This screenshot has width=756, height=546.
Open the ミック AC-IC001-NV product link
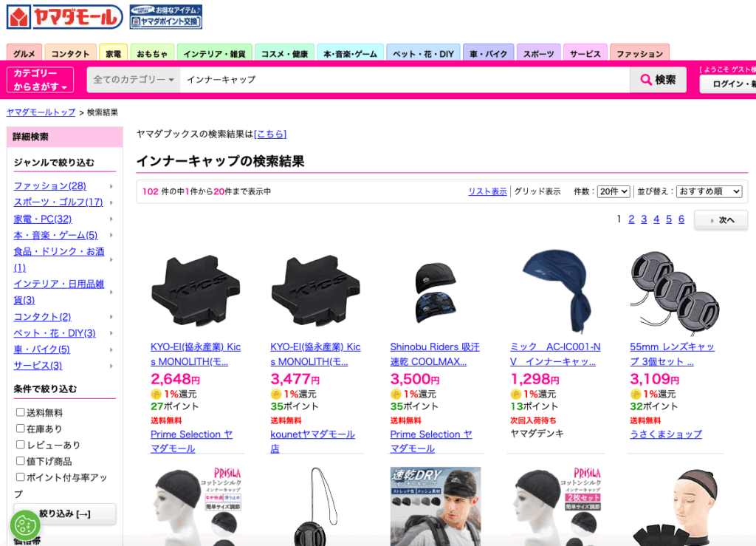click(x=555, y=354)
